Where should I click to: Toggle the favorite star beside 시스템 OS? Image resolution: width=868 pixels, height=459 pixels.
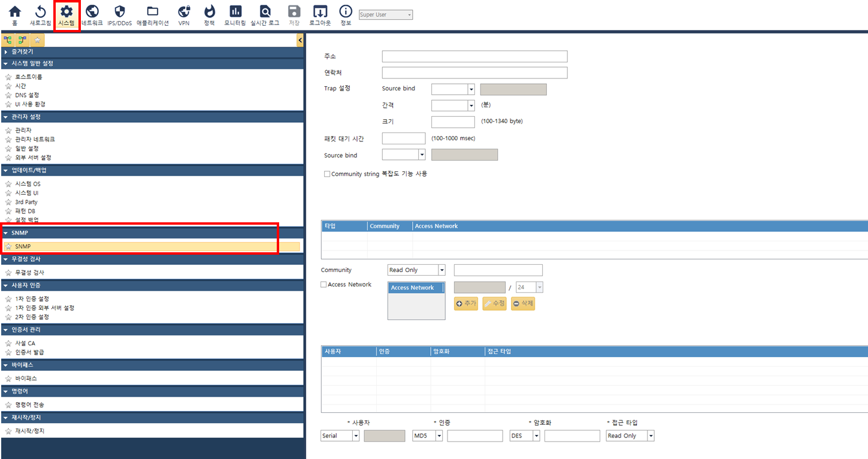point(8,184)
